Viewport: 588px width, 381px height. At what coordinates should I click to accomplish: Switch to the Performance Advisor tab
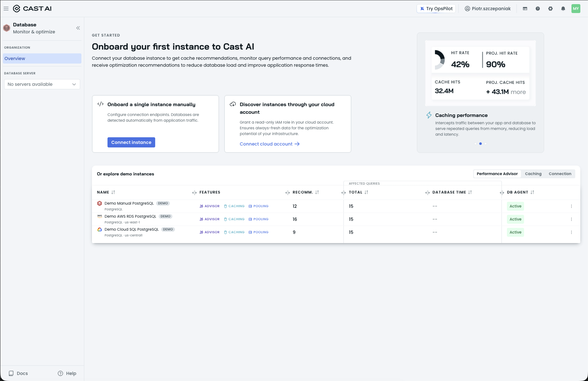click(x=497, y=174)
